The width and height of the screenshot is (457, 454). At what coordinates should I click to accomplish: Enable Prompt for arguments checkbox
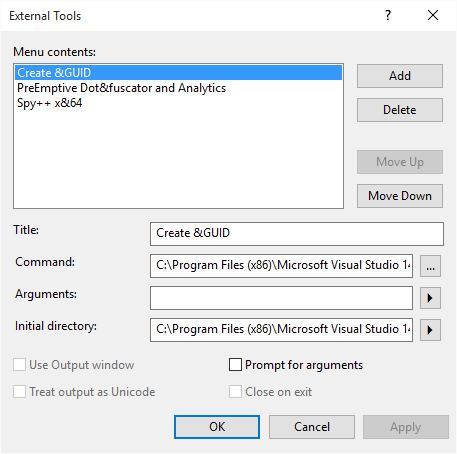point(235,365)
